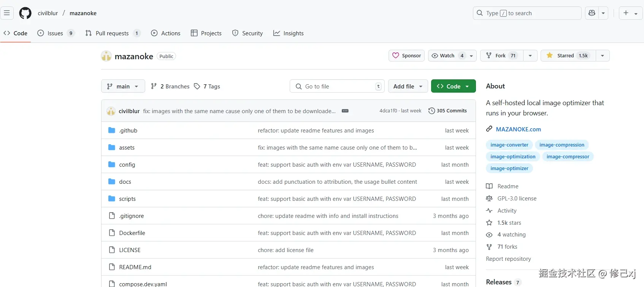Open the Actions tab

(166, 33)
